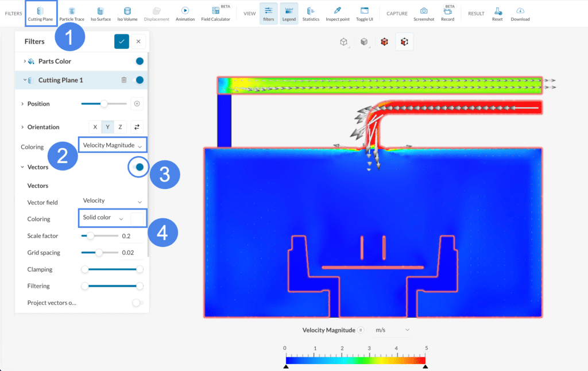Delete Cutting Plane 1 with trash icon
Image resolution: width=588 pixels, height=371 pixels.
(124, 80)
